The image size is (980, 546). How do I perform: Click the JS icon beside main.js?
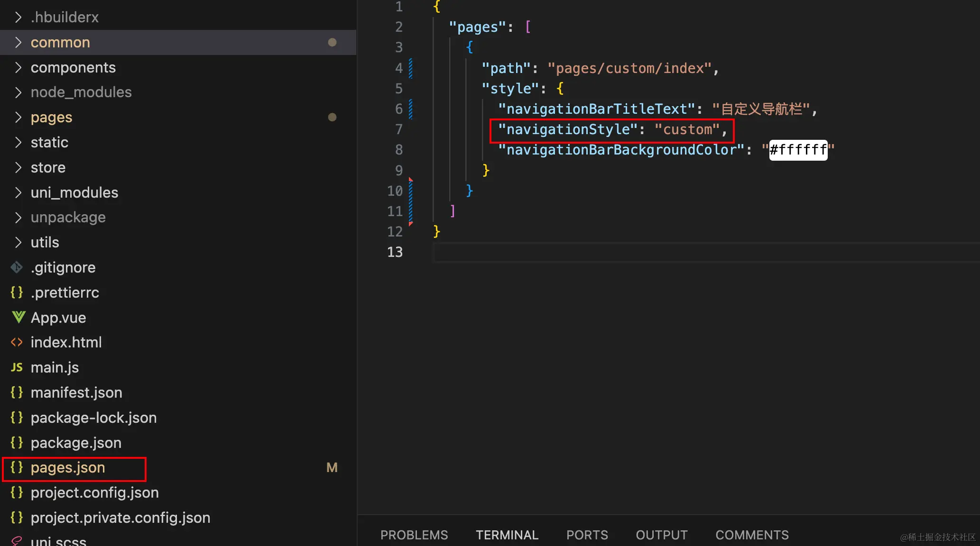pyautogui.click(x=17, y=367)
